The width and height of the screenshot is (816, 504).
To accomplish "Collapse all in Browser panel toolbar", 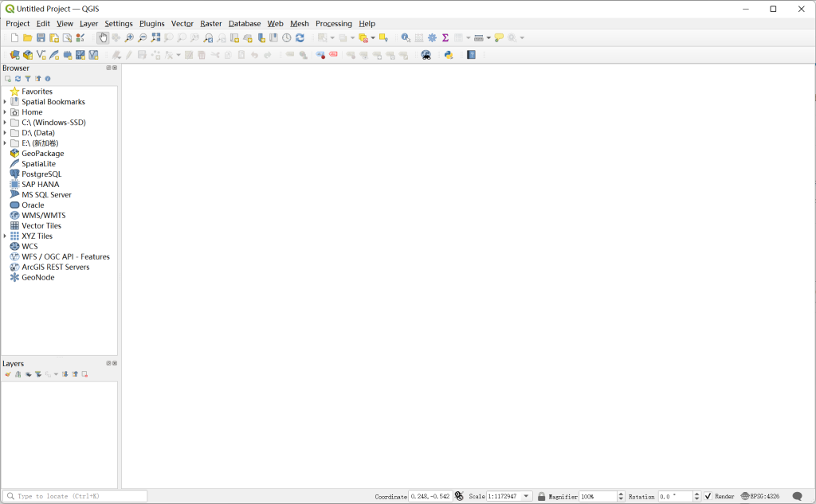I will point(37,79).
